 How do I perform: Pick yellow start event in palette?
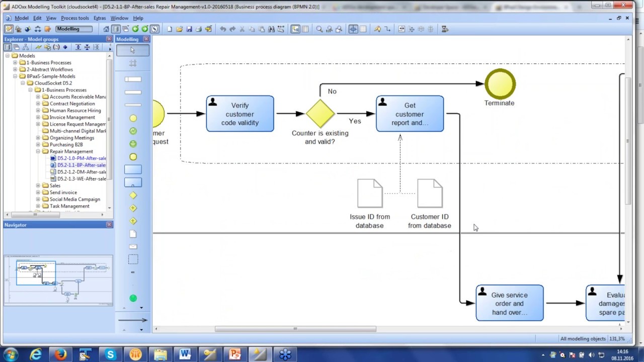pyautogui.click(x=133, y=118)
